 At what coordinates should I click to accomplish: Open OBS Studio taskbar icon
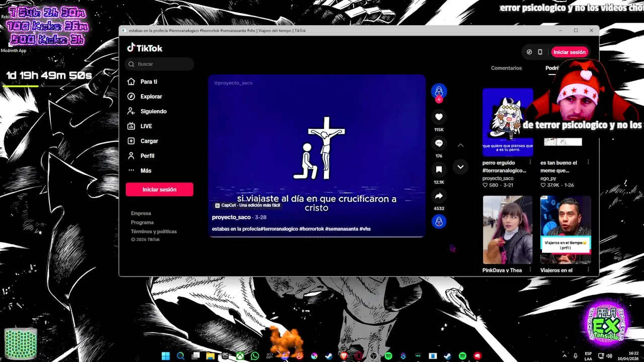[373, 356]
